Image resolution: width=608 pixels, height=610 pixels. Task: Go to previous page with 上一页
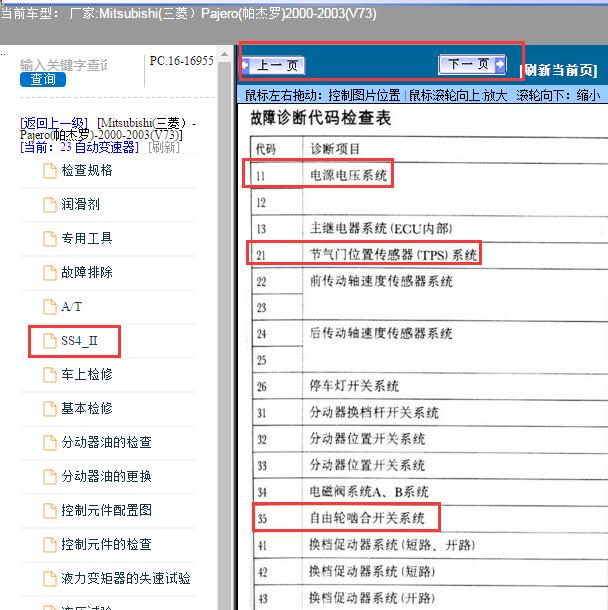pos(273,65)
